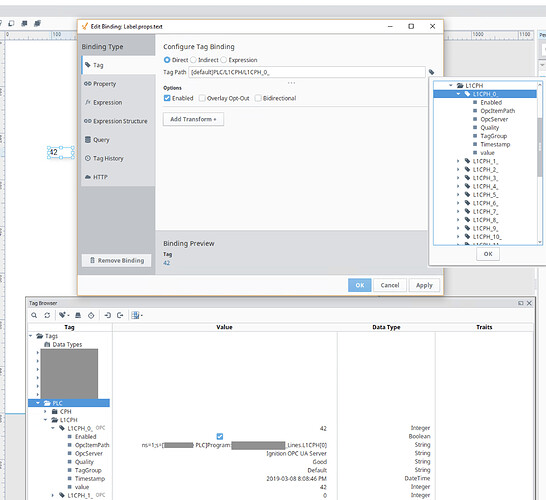The image size is (546, 500).
Task: Open the column view options icon
Action: tap(136, 315)
